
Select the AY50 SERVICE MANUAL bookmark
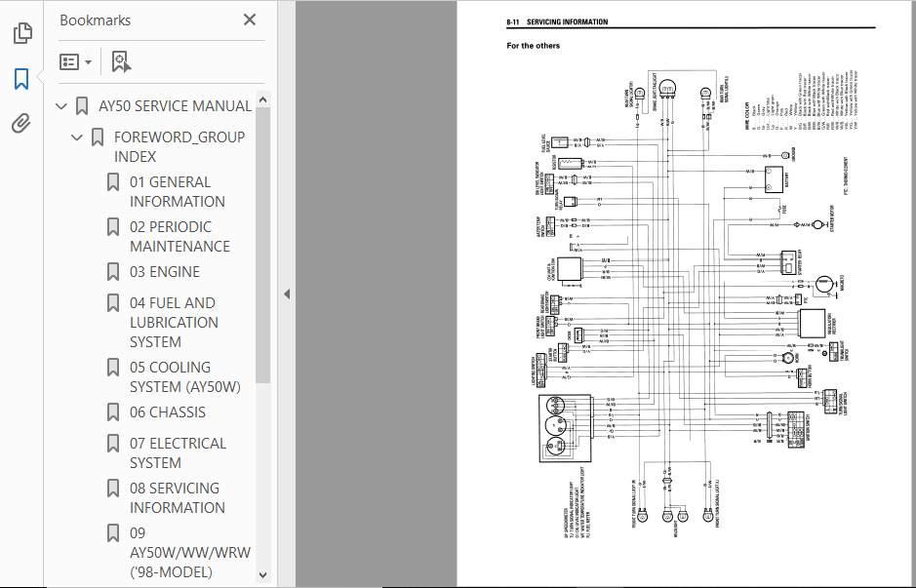point(175,106)
